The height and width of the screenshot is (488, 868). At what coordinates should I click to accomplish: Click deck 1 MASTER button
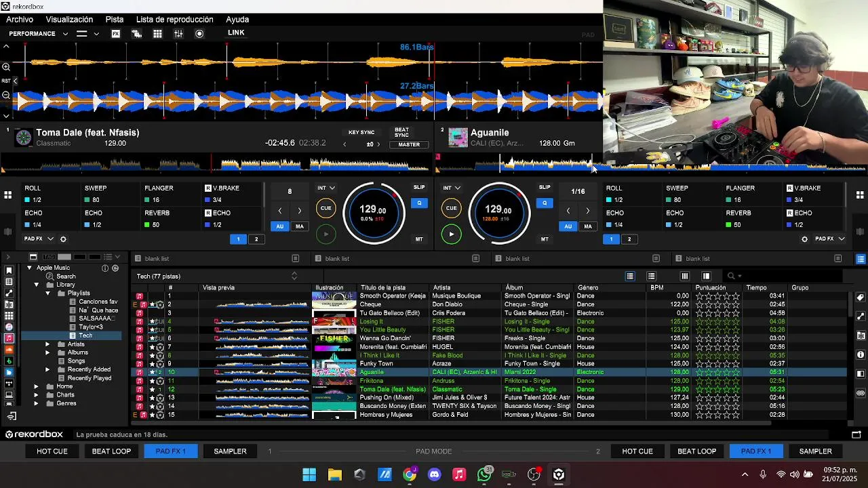tap(409, 144)
